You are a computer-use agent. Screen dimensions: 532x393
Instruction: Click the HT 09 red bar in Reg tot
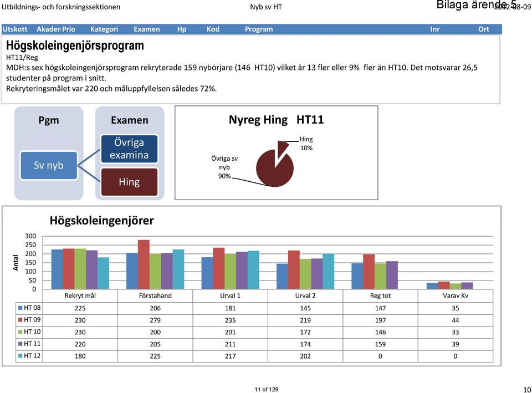pyautogui.click(x=369, y=272)
